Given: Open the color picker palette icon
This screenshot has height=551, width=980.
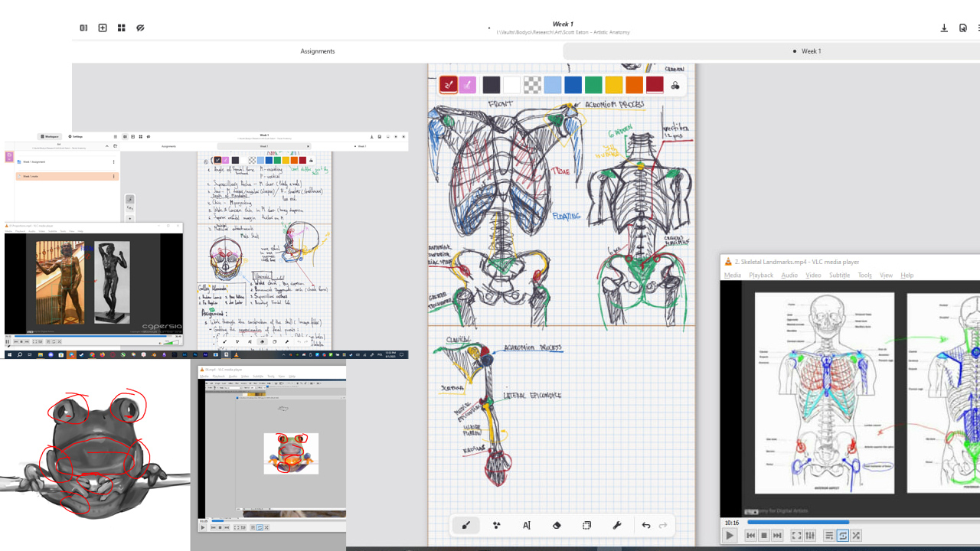Looking at the screenshot, I should pyautogui.click(x=675, y=85).
